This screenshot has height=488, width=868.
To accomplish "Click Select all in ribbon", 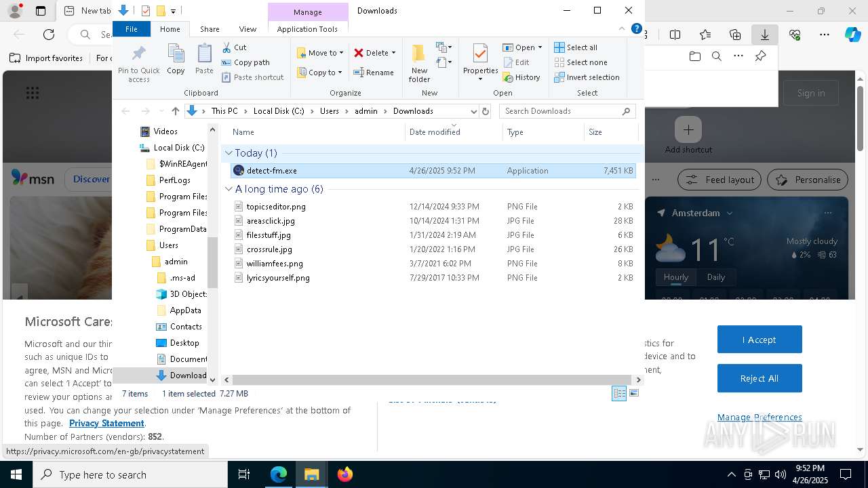I will coord(576,47).
